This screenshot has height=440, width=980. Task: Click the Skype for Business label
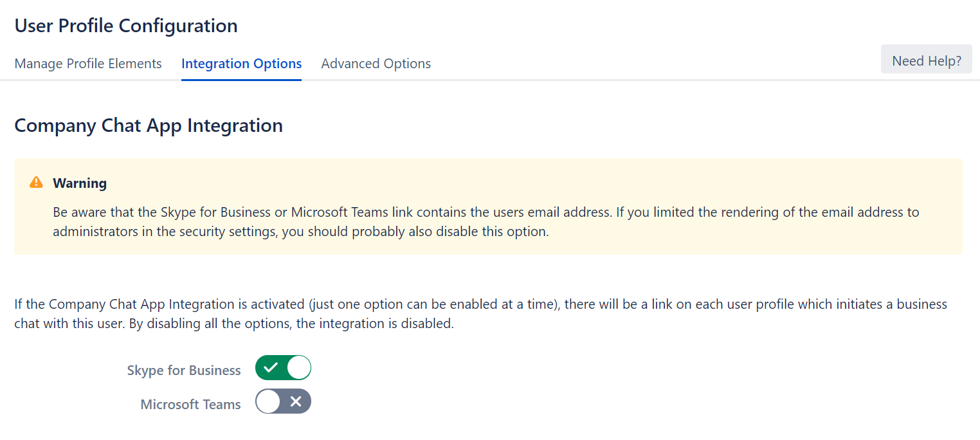click(184, 371)
